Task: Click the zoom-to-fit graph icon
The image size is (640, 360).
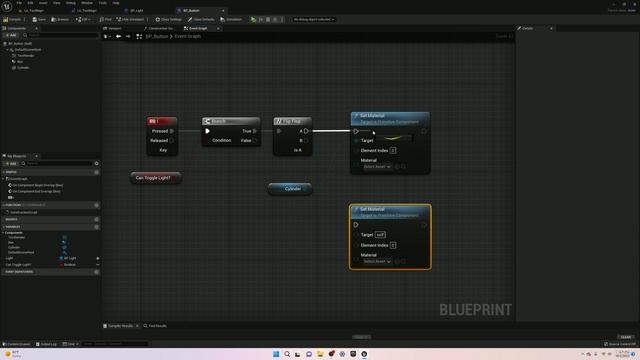Action: pos(139,36)
